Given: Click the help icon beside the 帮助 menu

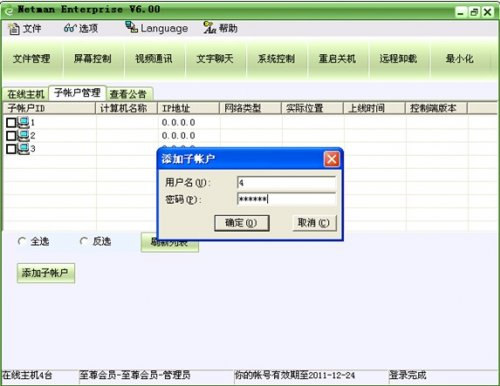Looking at the screenshot, I should click(210, 28).
